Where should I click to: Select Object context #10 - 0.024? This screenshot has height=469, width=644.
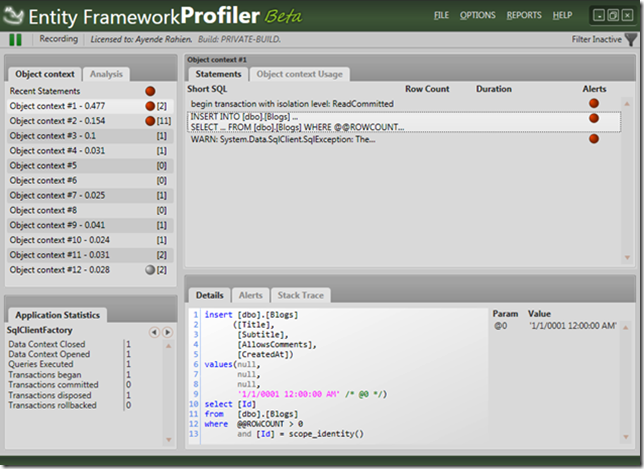(x=90, y=240)
